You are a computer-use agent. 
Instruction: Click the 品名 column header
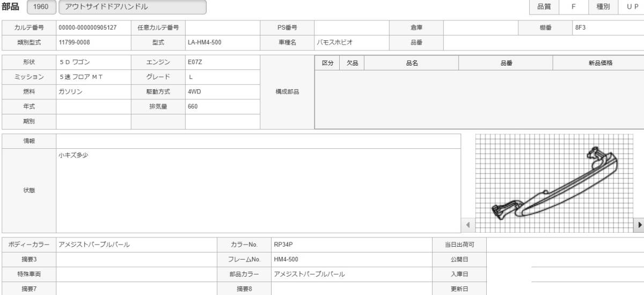tap(412, 63)
